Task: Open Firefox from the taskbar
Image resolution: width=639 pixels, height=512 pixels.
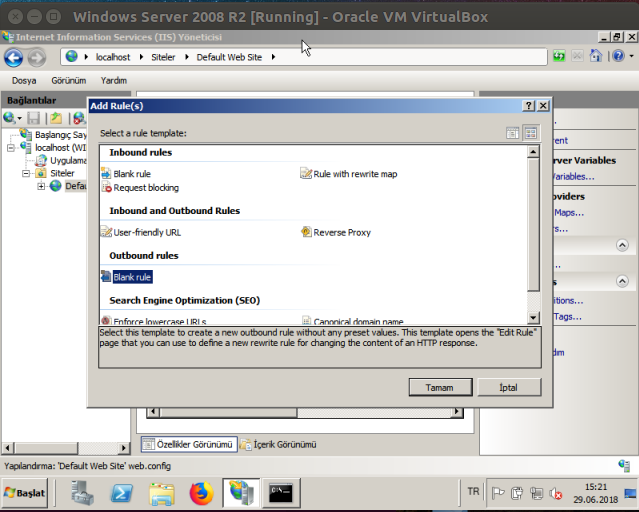Action: [x=201, y=493]
